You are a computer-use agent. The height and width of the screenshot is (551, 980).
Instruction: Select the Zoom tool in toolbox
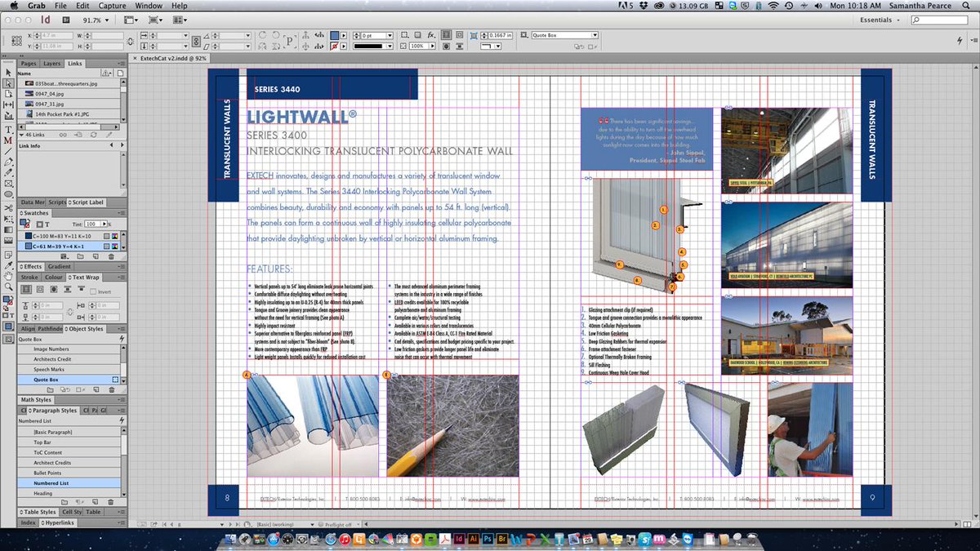[8, 287]
